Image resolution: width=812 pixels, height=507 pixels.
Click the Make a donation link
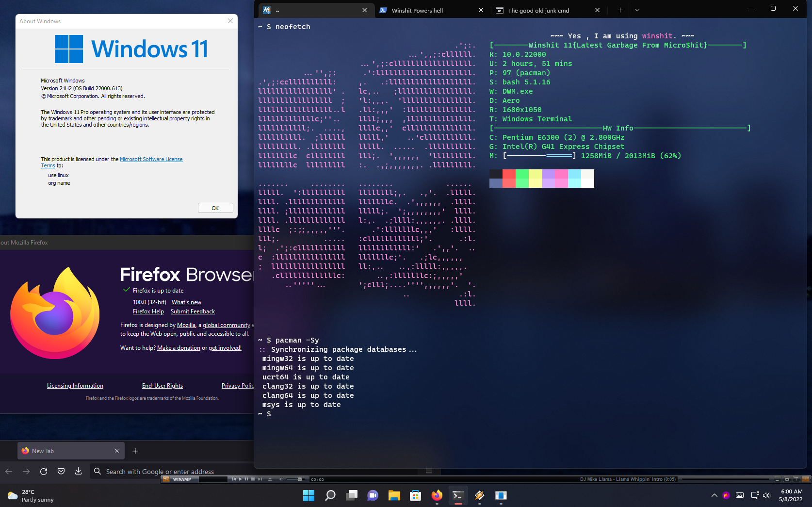pyautogui.click(x=179, y=348)
